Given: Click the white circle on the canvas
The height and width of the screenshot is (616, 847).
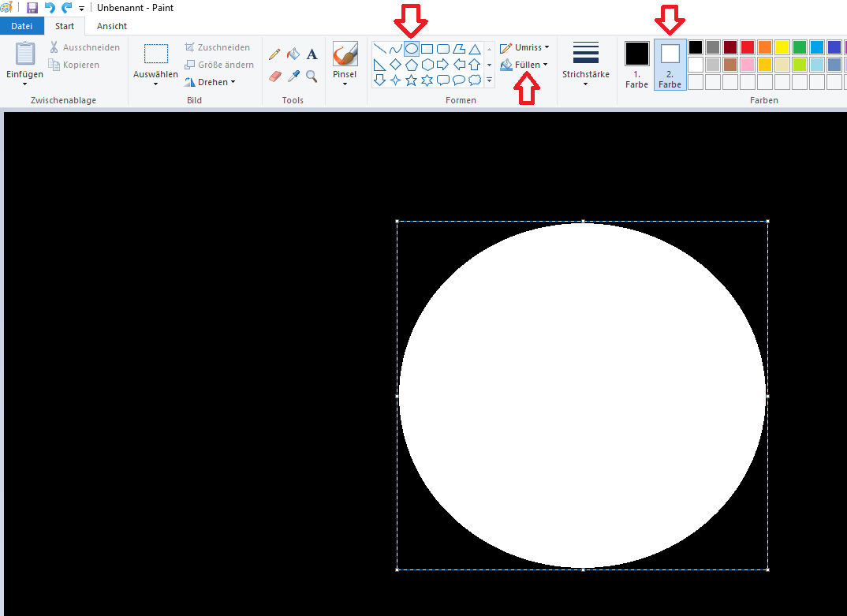Looking at the screenshot, I should coord(582,395).
